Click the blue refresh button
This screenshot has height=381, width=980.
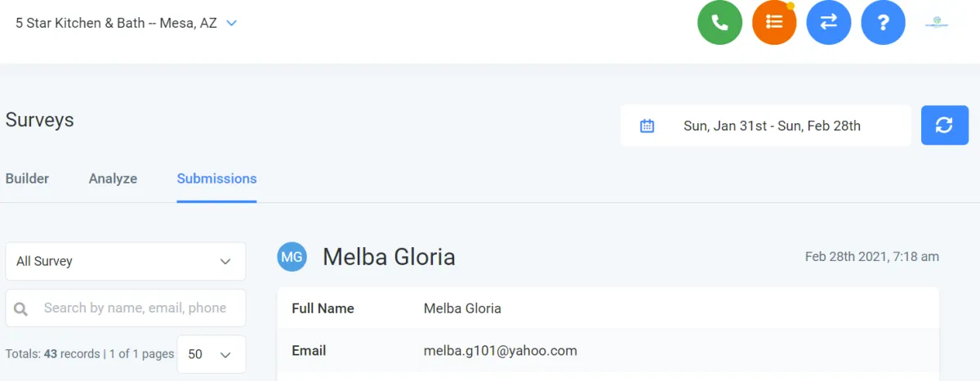click(x=945, y=126)
